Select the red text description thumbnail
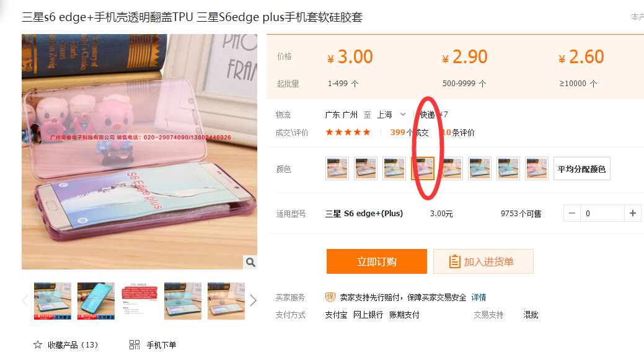644x358 pixels. pos(139,300)
